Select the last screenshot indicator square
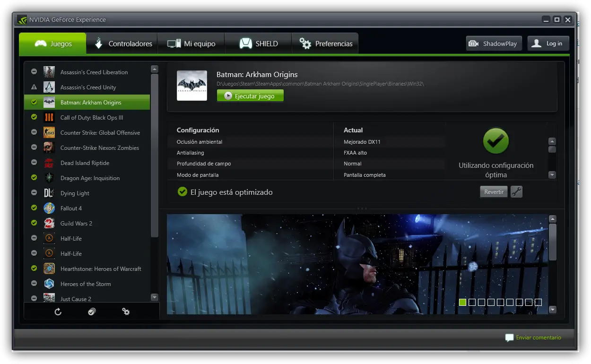This screenshot has width=591, height=364. (538, 302)
